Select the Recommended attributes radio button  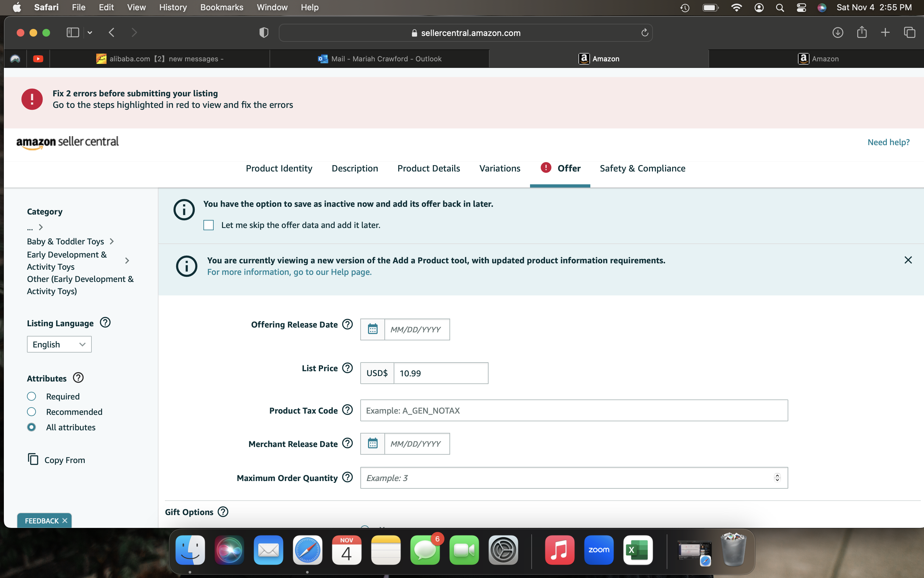point(31,411)
